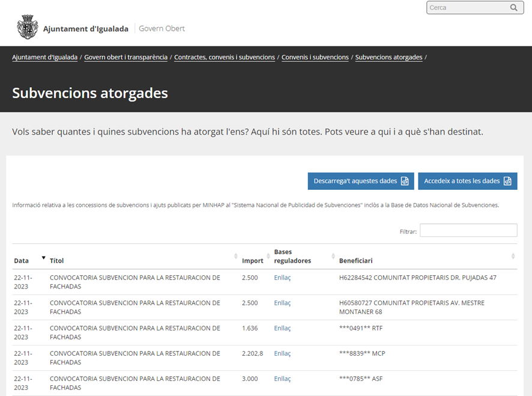The width and height of the screenshot is (532, 396).
Task: Focus the Filtrar text field
Action: coord(468,231)
